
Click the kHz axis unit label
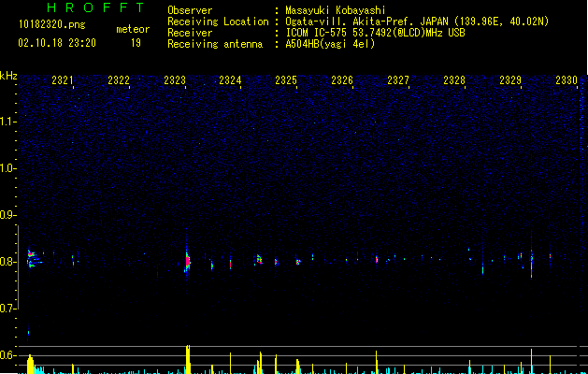(8, 76)
